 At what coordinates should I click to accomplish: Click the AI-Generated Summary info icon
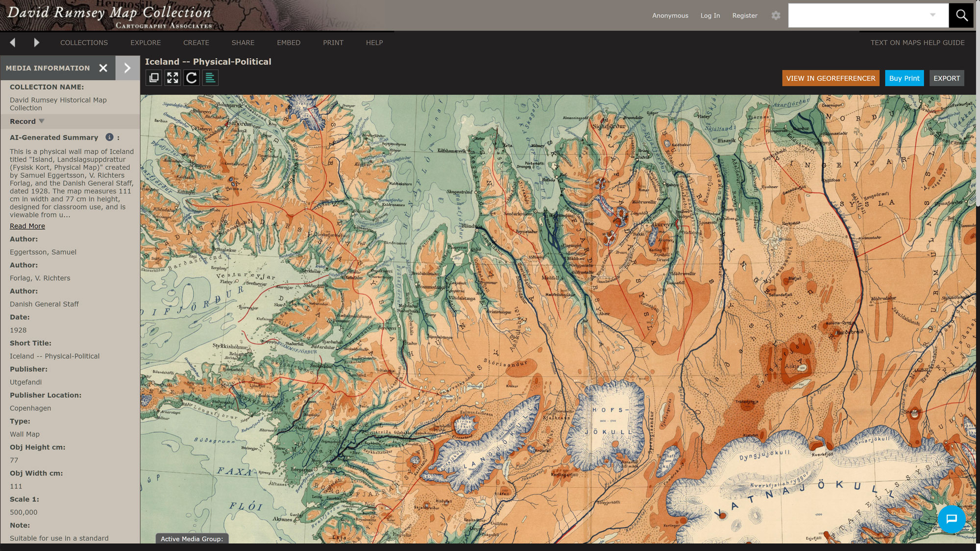tap(109, 138)
